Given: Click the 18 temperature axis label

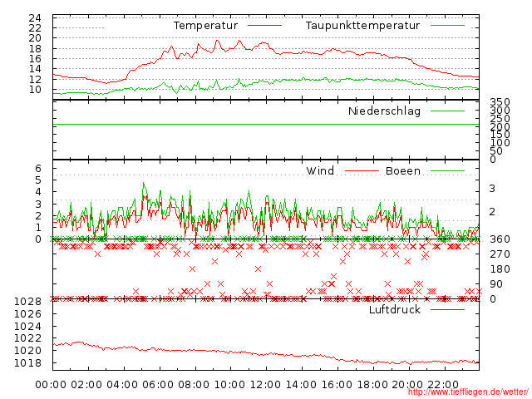Looking at the screenshot, I should pyautogui.click(x=35, y=49).
